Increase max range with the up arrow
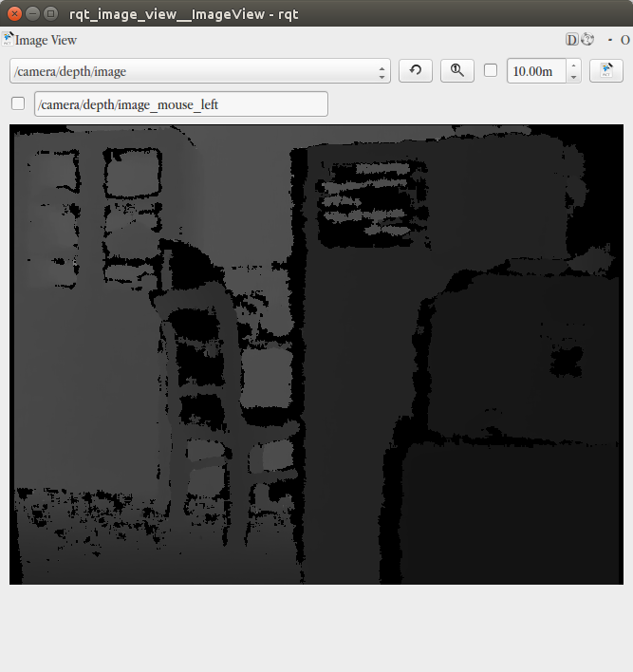 tap(573, 65)
